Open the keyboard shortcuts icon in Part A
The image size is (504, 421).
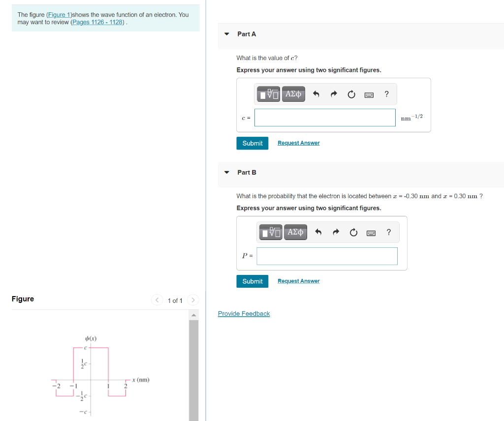pos(369,94)
